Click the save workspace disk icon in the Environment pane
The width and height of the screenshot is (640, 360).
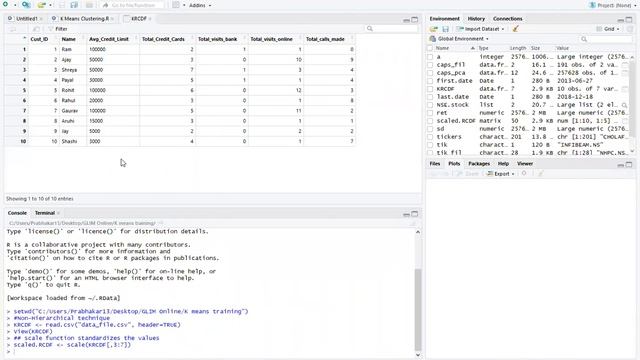click(x=445, y=29)
